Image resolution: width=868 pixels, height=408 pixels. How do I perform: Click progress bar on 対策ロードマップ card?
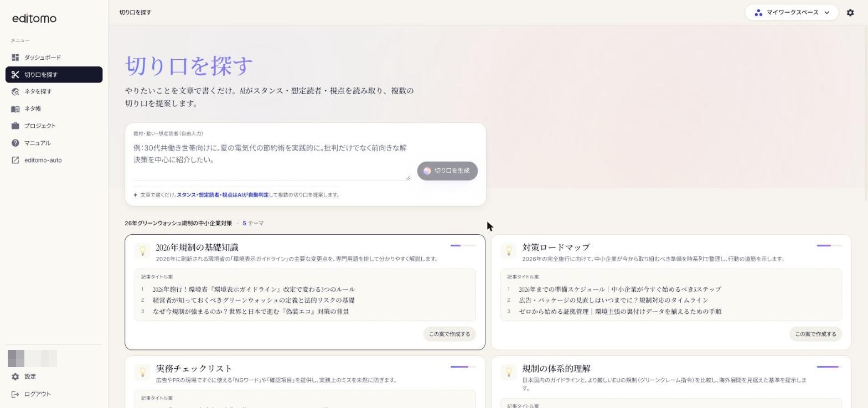(829, 245)
